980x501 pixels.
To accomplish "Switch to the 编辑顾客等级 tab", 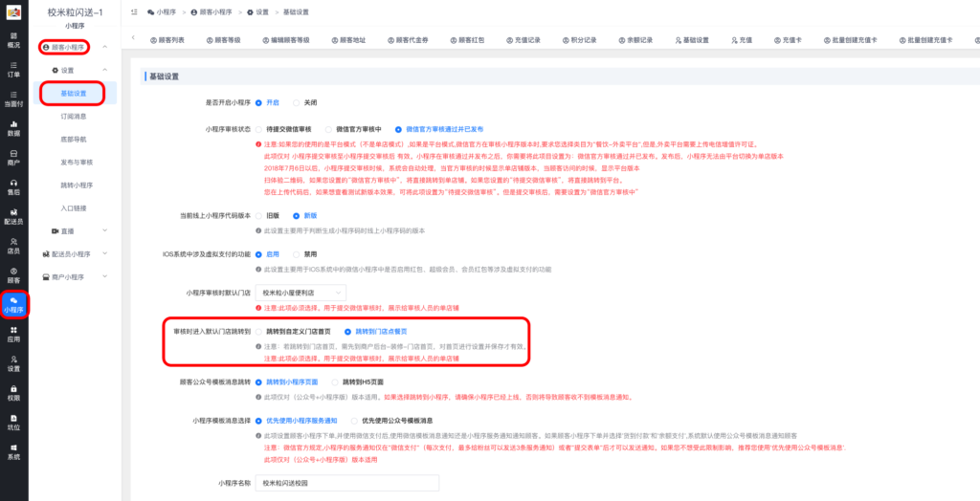I will coord(285,40).
